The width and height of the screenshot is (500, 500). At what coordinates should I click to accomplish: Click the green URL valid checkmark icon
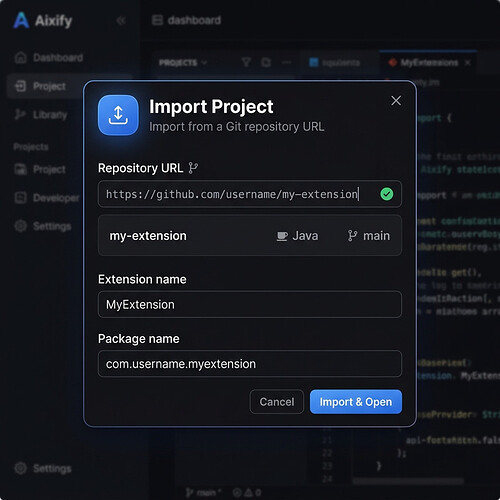(387, 194)
